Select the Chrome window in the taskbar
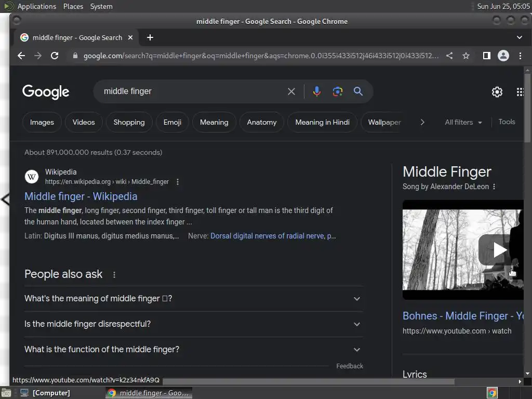 [149, 393]
